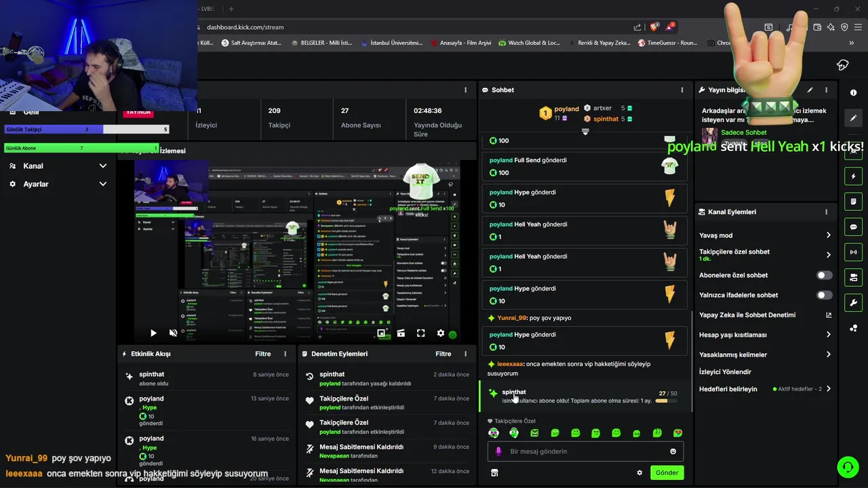Image resolution: width=868 pixels, height=488 pixels.
Task: Switch stream preview to theater mode
Action: point(401,333)
